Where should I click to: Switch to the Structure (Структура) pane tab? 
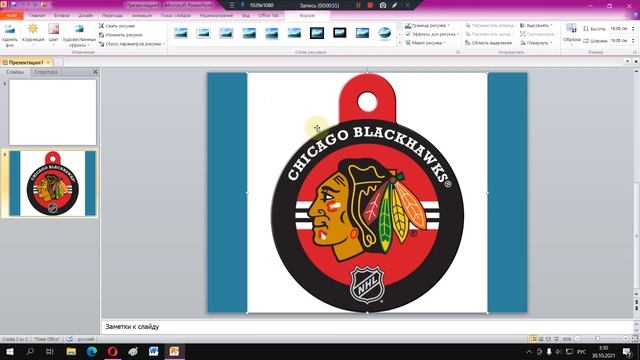point(46,72)
